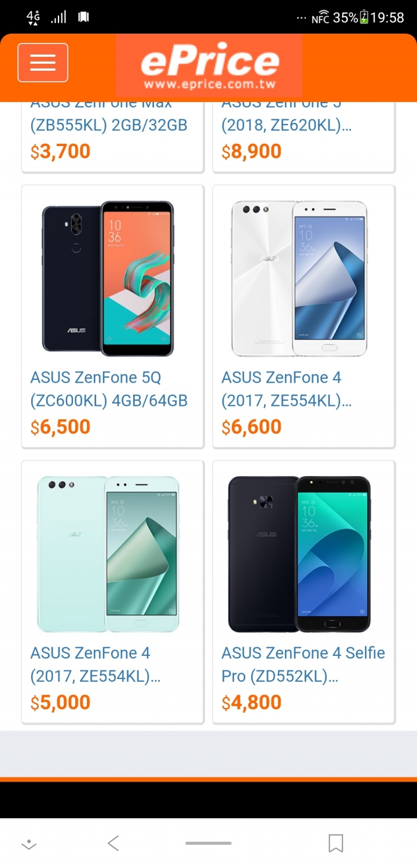Tap the $4,800 Selfie Pro price

pos(251,702)
